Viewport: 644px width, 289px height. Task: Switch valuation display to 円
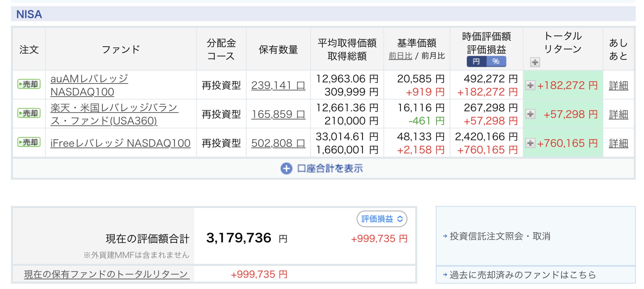(476, 61)
